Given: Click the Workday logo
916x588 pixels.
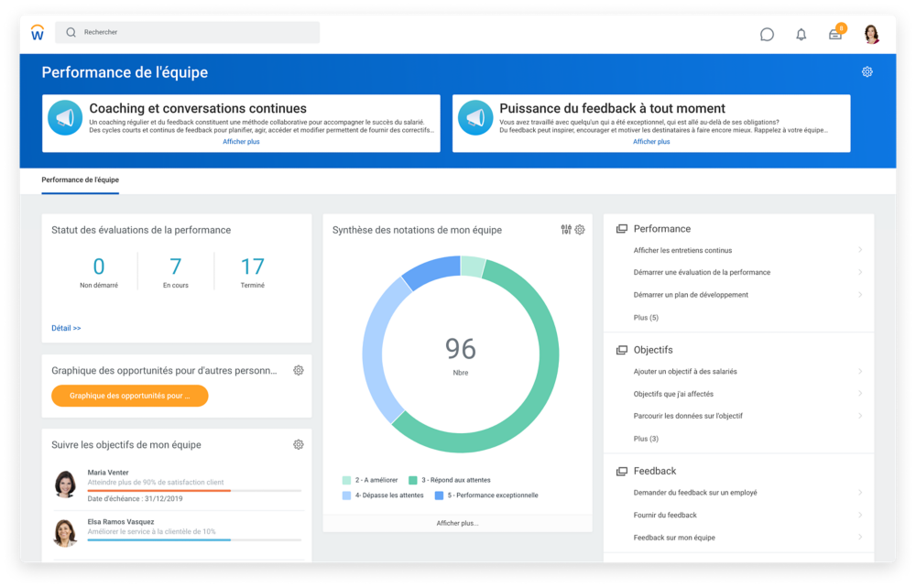Looking at the screenshot, I should click(x=38, y=34).
